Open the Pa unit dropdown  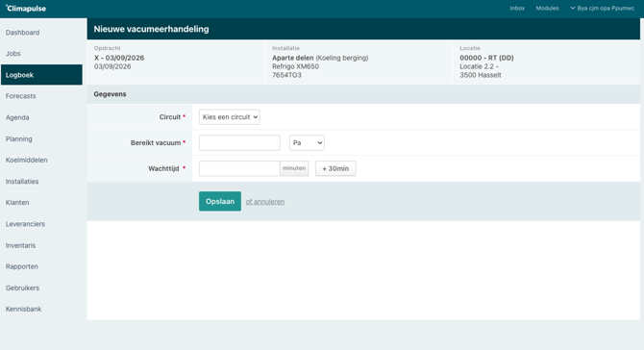click(x=307, y=143)
